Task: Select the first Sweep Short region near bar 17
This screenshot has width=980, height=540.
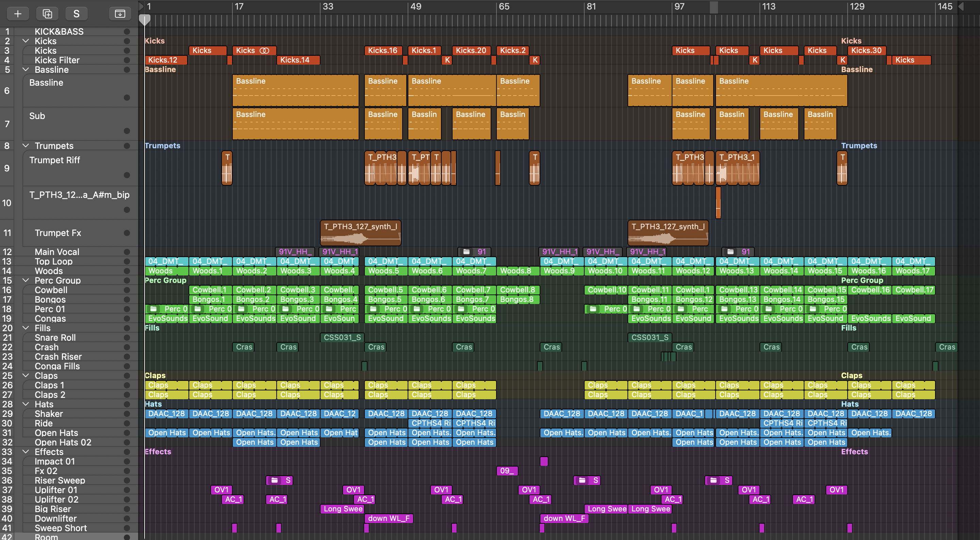Action: coord(234,528)
